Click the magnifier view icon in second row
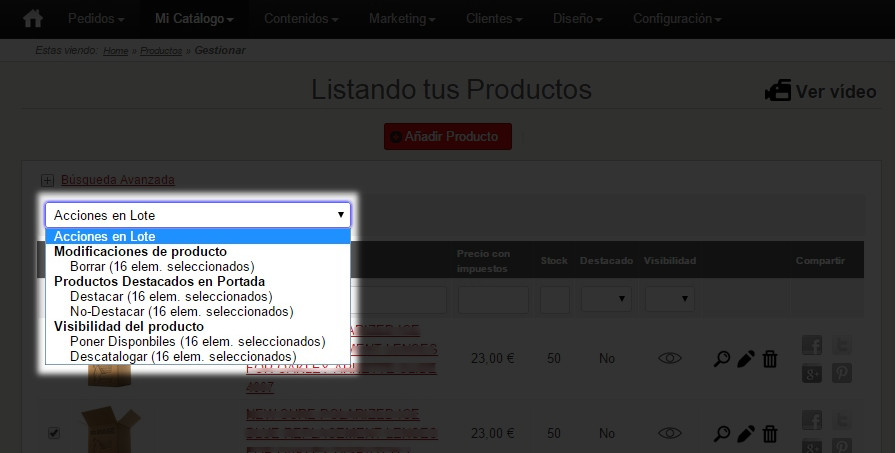 pos(721,434)
